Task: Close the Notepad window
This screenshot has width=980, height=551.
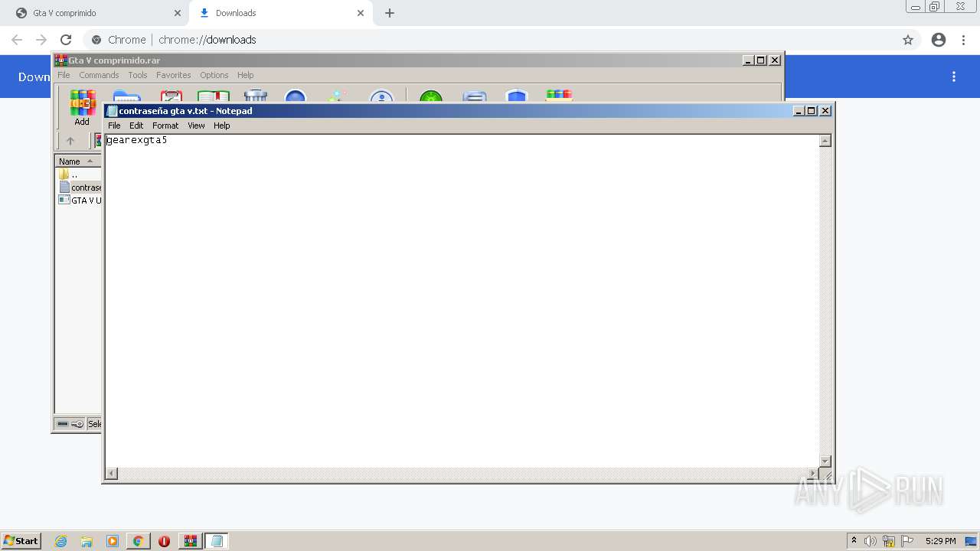Action: (x=825, y=111)
